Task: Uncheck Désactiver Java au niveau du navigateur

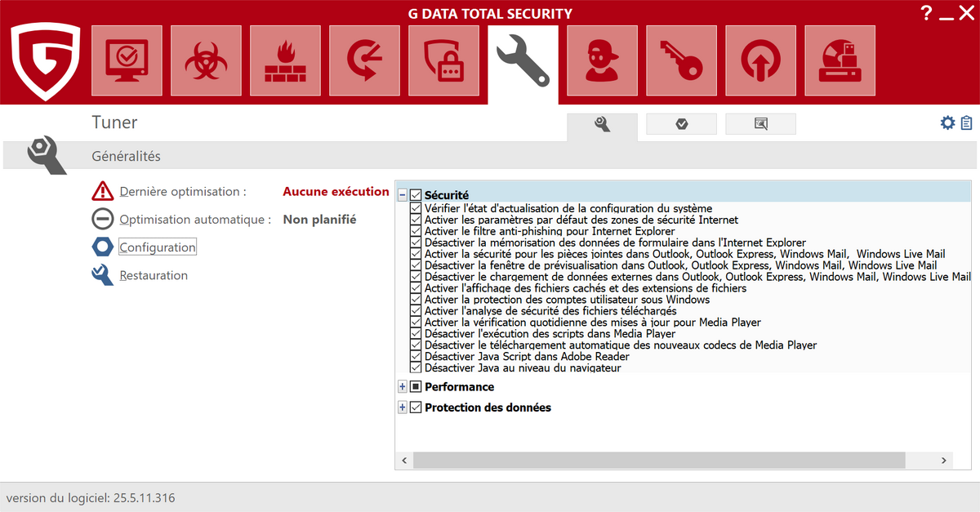Action: point(416,368)
